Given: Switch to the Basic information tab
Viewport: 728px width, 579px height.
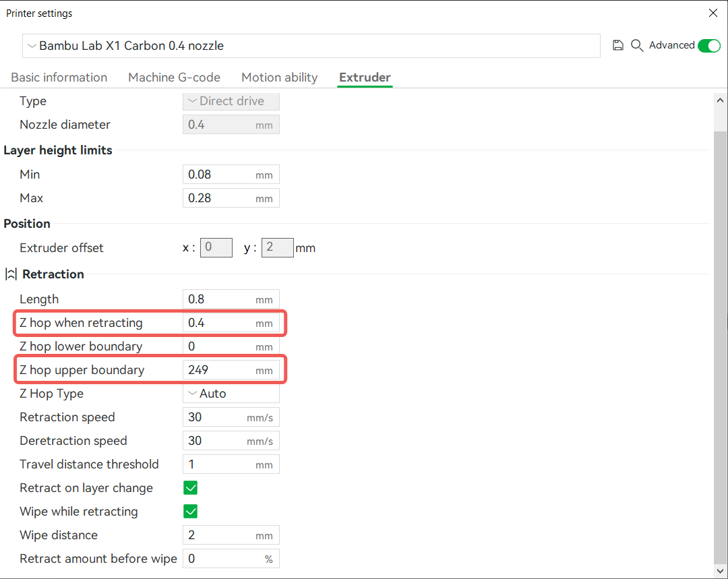Looking at the screenshot, I should coord(59,77).
